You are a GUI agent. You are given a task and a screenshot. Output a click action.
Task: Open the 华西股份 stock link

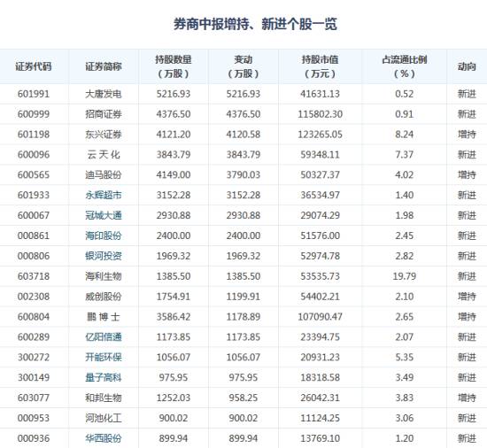click(x=104, y=438)
